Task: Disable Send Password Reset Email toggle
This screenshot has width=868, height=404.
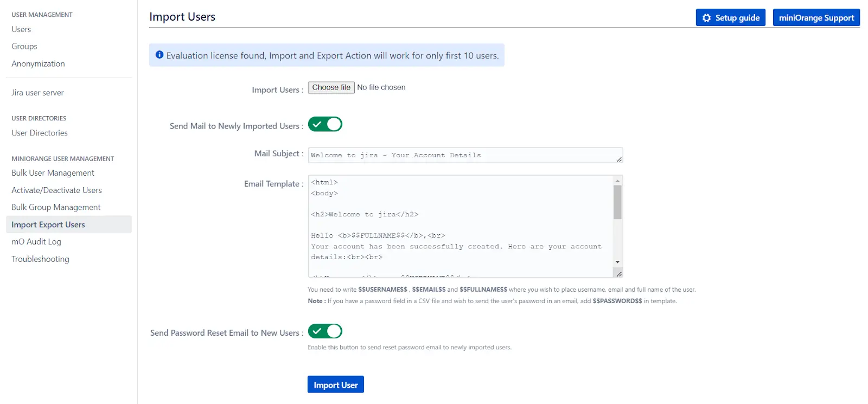Action: 325,331
